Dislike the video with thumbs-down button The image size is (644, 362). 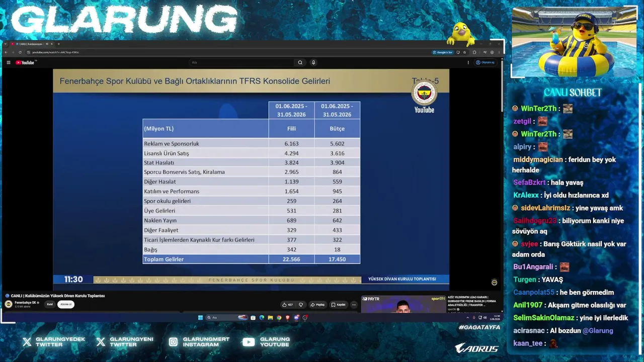(301, 305)
